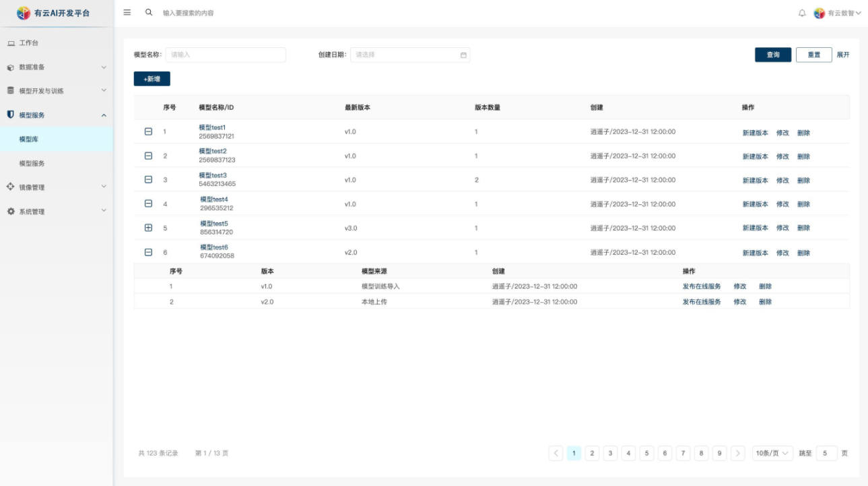Go to next page arrow in pagination
Screen dimensions: 868x486
738,453
